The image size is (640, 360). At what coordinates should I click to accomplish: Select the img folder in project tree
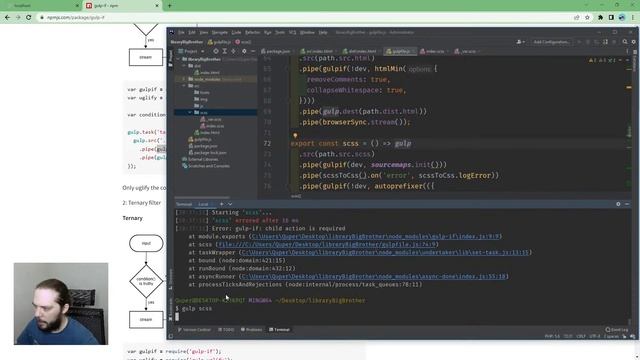click(x=201, y=99)
